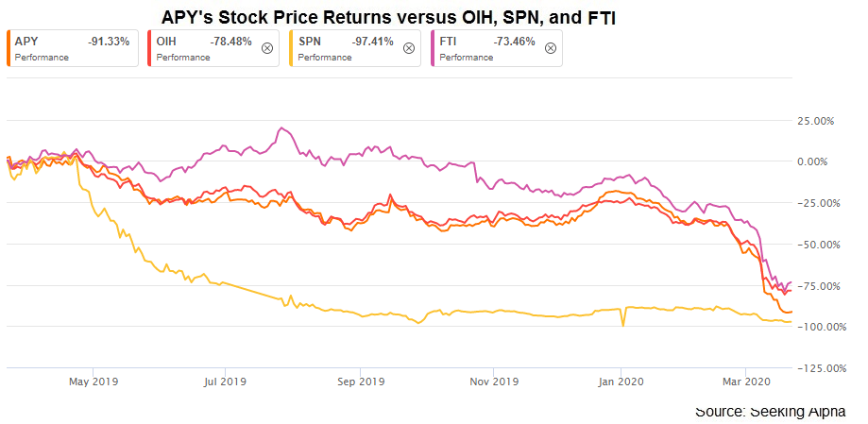
Task: Select the FTI ticker label
Action: [450, 42]
